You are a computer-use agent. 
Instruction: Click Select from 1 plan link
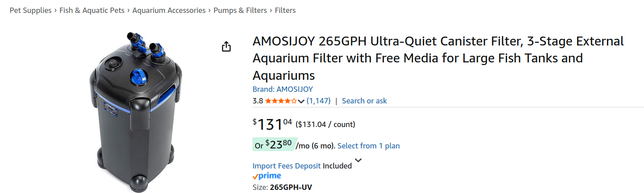368,146
